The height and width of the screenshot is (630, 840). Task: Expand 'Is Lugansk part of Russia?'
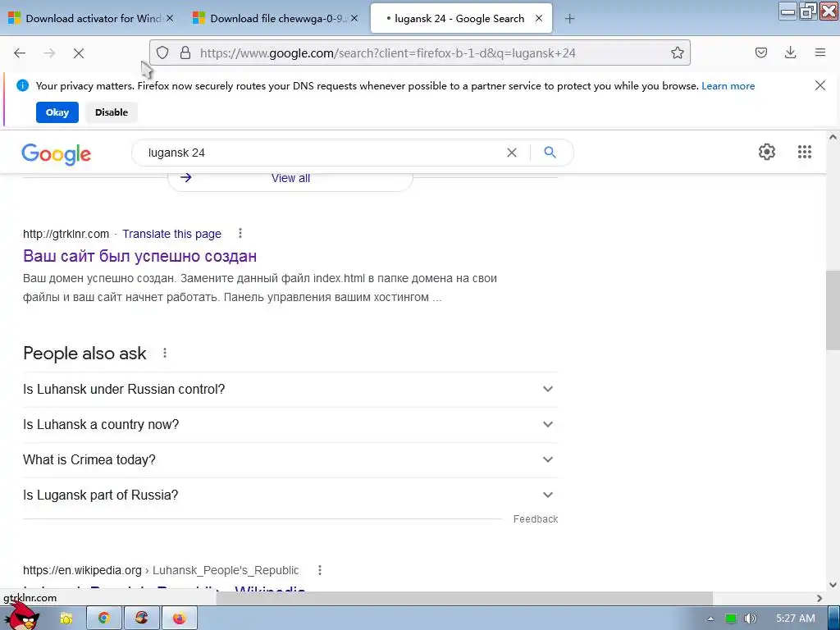click(x=290, y=495)
